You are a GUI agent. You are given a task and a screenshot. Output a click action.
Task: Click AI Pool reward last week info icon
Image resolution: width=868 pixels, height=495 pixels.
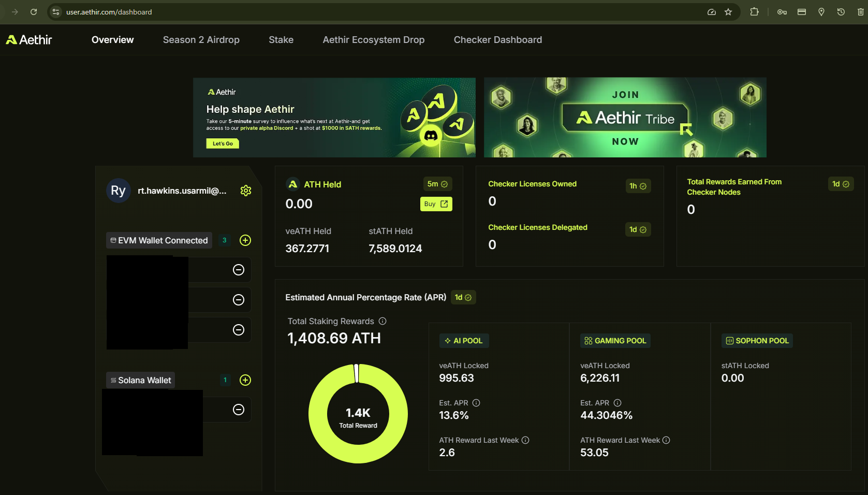tap(525, 440)
